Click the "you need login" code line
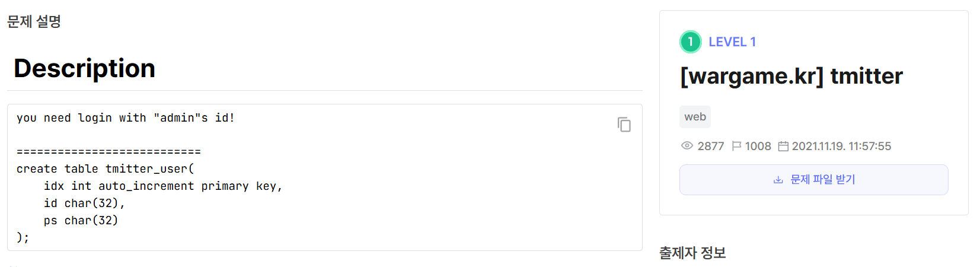The width and height of the screenshot is (980, 267). coord(125,118)
